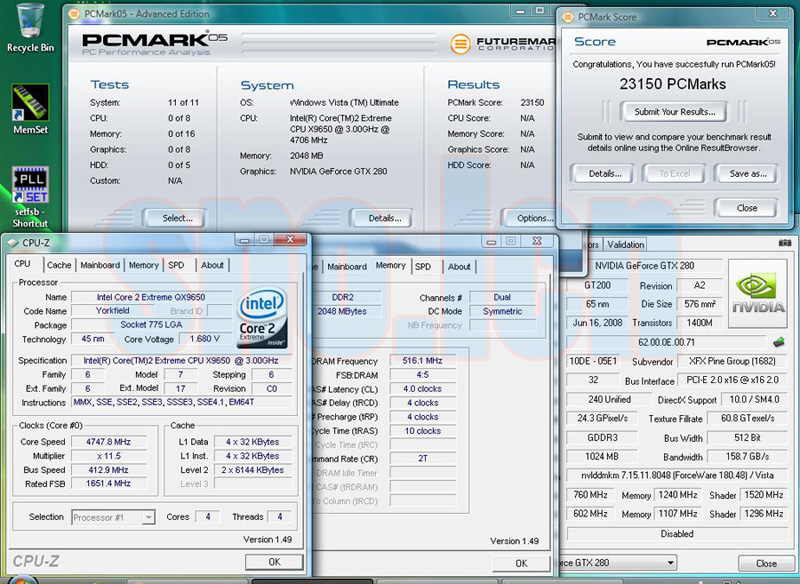Click the Intel Core 2 Extreme logo
This screenshot has height=584, width=800.
262,317
